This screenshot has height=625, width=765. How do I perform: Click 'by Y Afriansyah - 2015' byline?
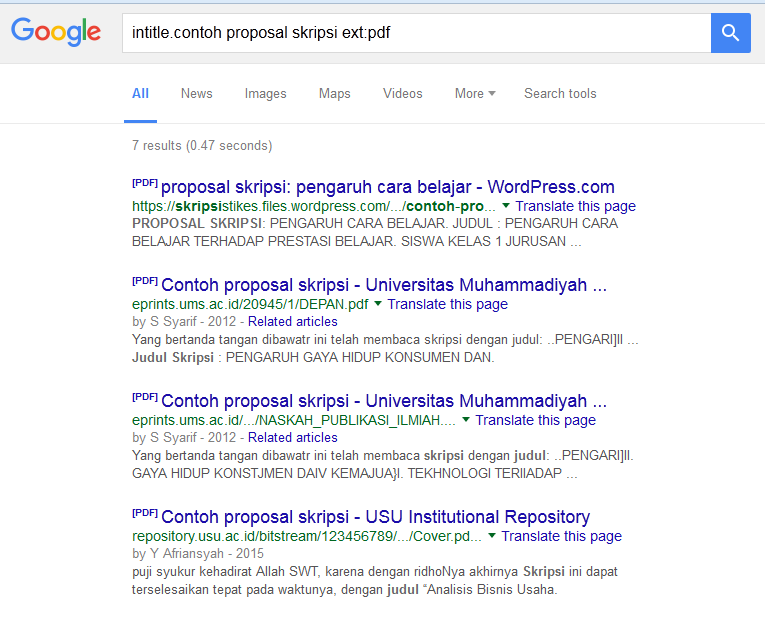(198, 554)
